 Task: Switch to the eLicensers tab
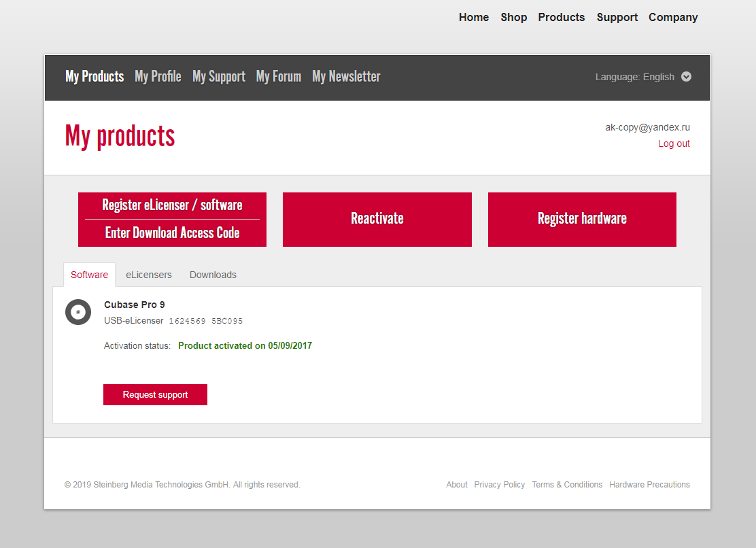tap(148, 275)
